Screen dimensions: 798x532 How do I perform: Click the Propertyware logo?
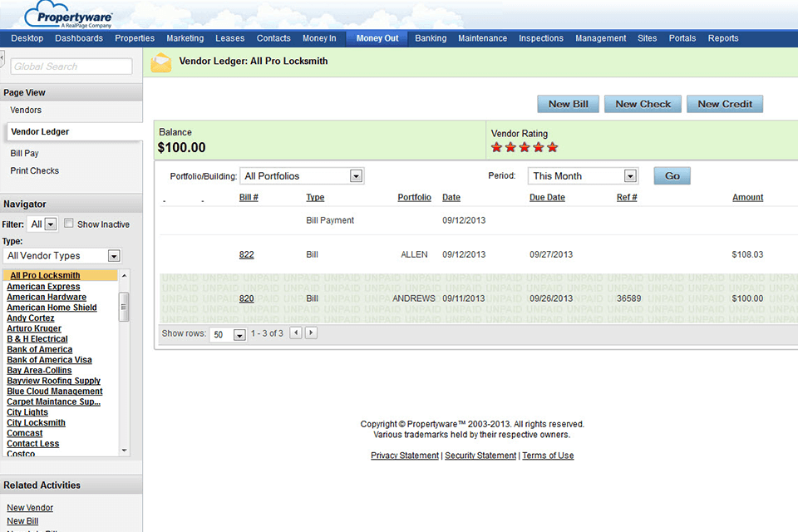(x=68, y=15)
